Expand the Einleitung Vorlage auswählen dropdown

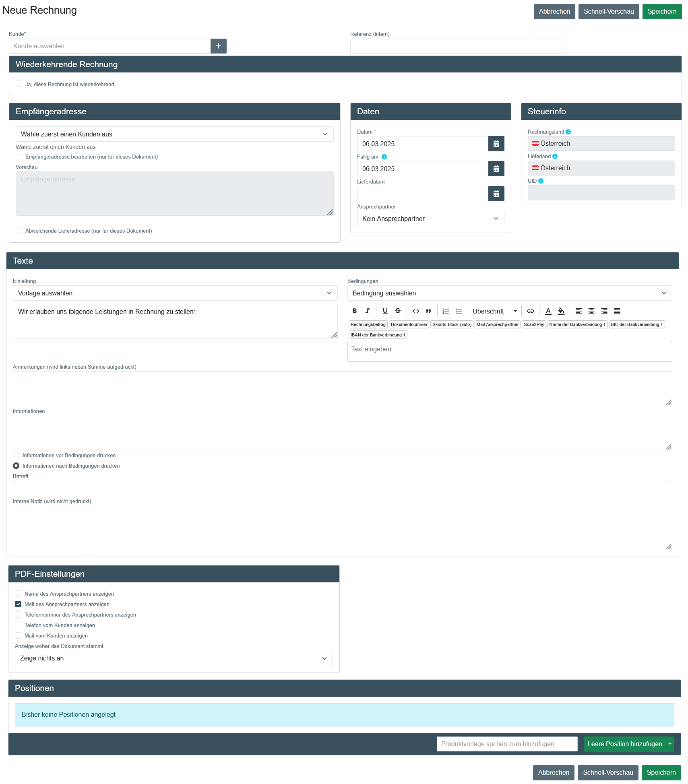click(x=175, y=293)
